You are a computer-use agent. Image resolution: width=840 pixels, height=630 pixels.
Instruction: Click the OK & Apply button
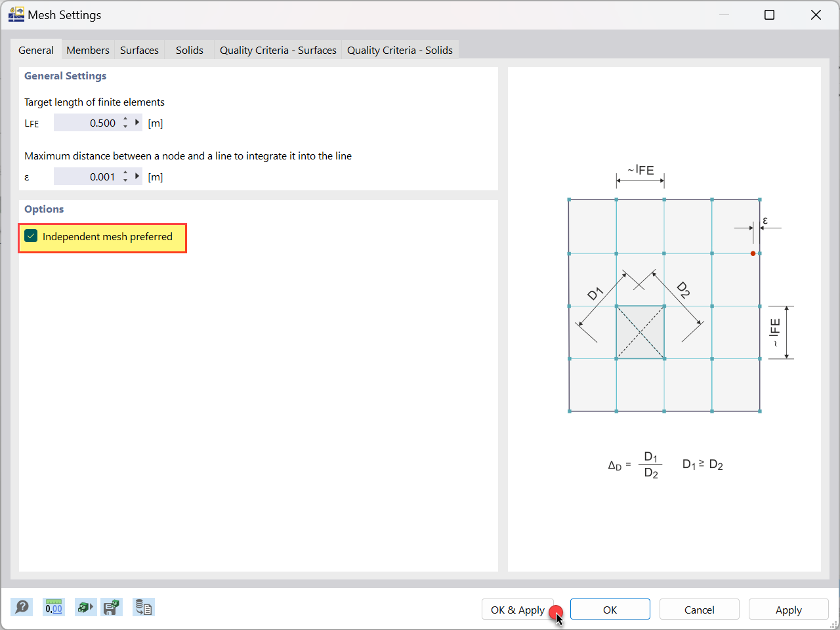click(518, 609)
